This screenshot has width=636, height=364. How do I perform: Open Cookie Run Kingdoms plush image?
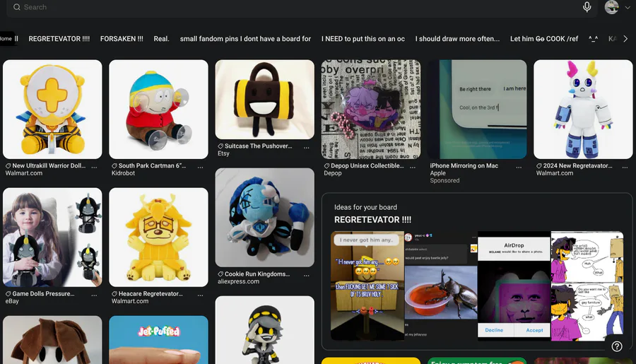(x=265, y=218)
